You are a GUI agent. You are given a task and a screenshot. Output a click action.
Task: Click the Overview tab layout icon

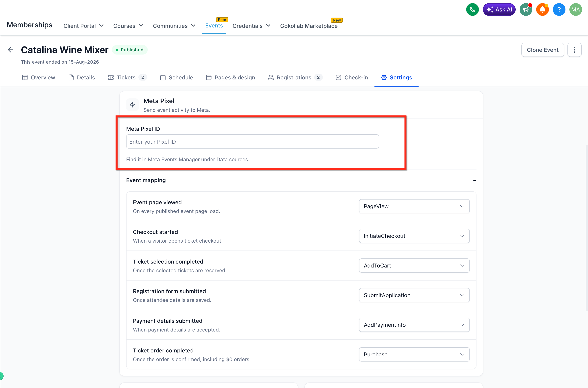pyautogui.click(x=25, y=77)
